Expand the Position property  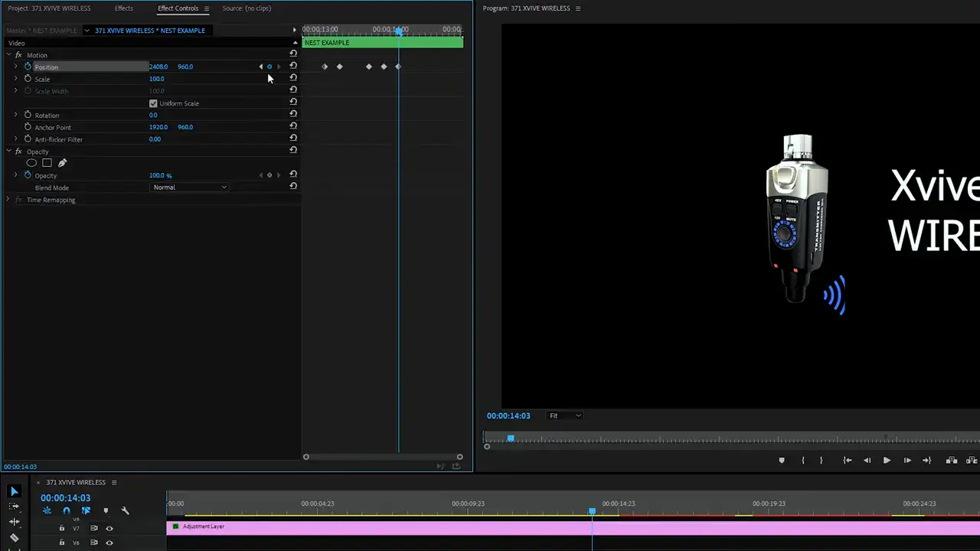point(15,67)
